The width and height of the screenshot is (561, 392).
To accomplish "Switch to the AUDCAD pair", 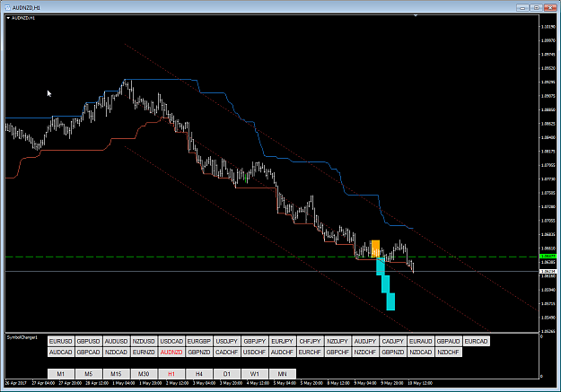I will click(x=61, y=353).
